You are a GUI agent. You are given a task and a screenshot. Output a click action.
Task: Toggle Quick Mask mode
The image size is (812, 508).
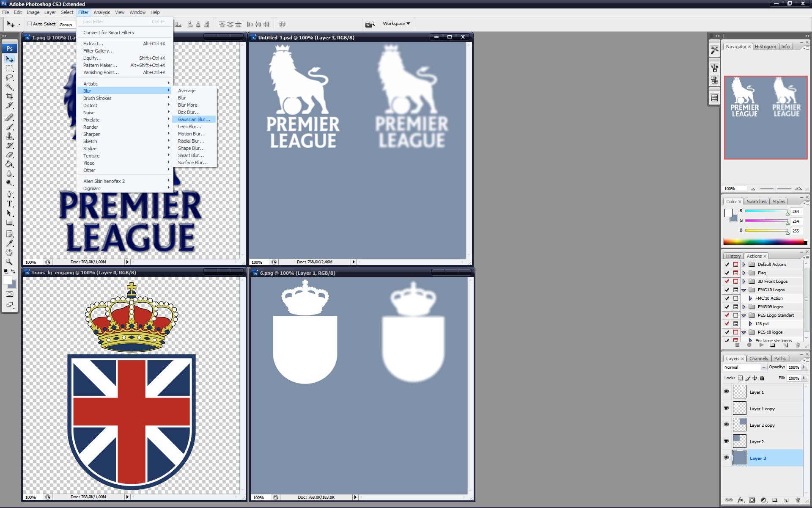9,294
